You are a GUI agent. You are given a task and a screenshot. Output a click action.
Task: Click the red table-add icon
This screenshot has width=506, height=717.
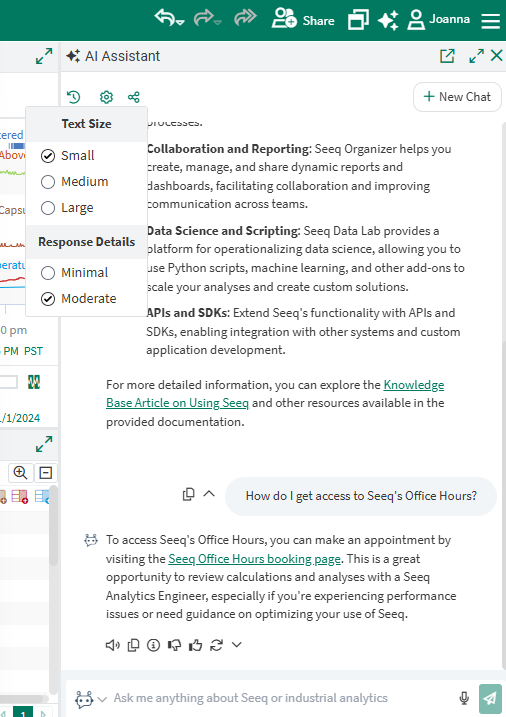(x=20, y=497)
